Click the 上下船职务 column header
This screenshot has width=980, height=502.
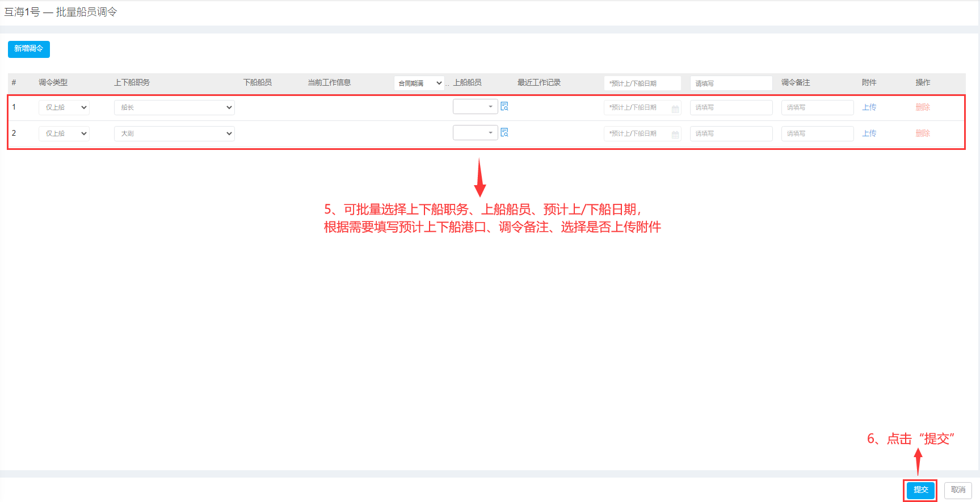point(132,82)
